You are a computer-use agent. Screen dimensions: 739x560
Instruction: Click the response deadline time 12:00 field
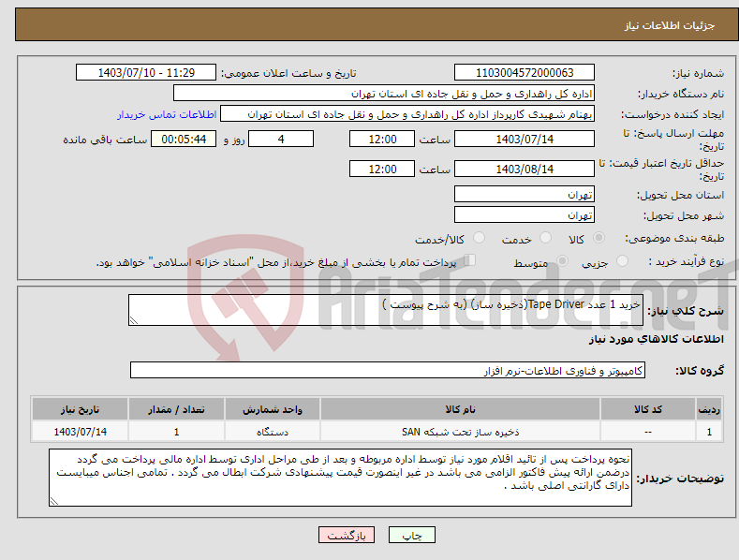coord(382,139)
